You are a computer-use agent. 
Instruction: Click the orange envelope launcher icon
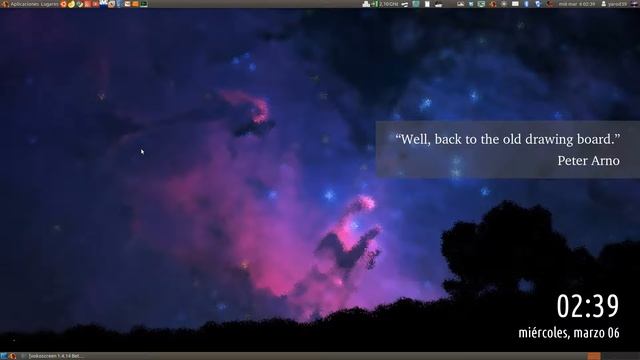click(135, 4)
